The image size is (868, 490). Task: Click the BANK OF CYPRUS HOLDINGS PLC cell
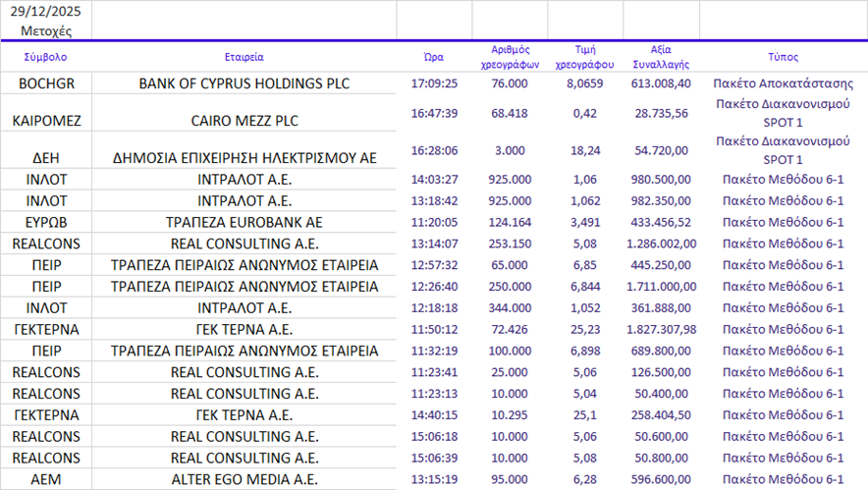click(244, 83)
